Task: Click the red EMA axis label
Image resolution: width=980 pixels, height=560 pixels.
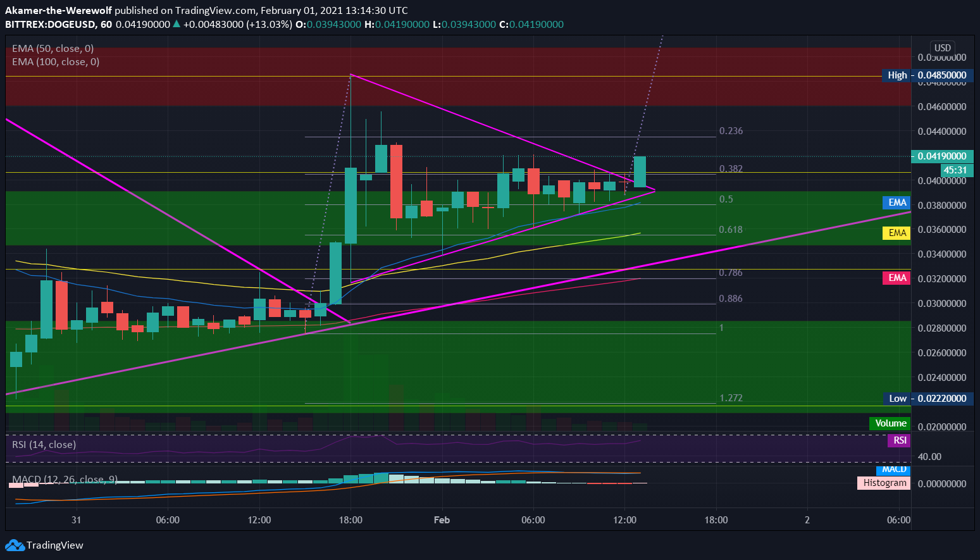Action: pos(896,278)
